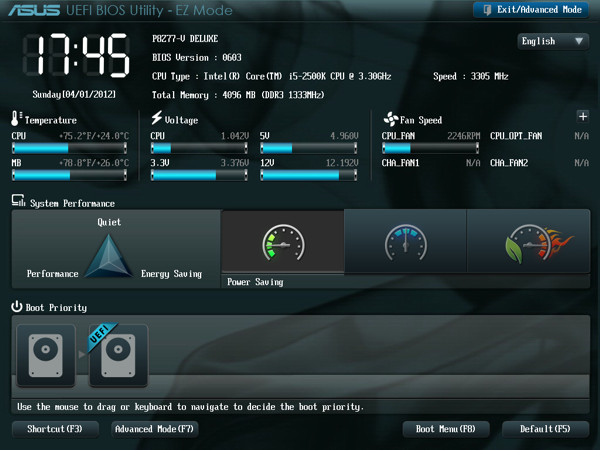Click the Fan Speed fan icon
The image size is (600, 450).
click(391, 119)
